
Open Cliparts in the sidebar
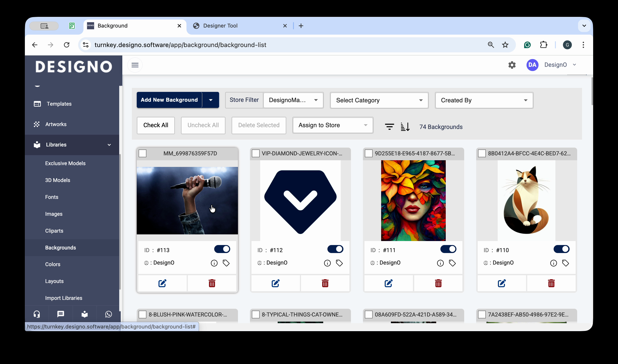pos(54,231)
